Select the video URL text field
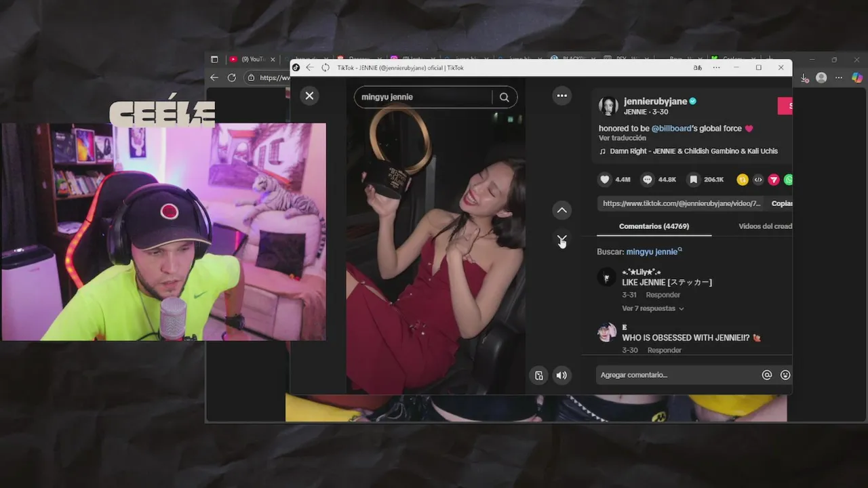868x488 pixels. [682, 203]
